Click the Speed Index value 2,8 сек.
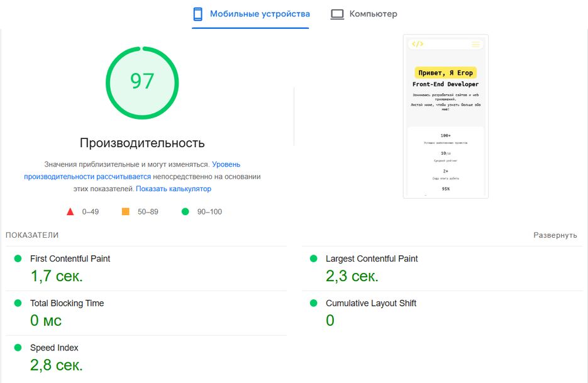Screen dimensions: 588x383 pyautogui.click(x=57, y=365)
